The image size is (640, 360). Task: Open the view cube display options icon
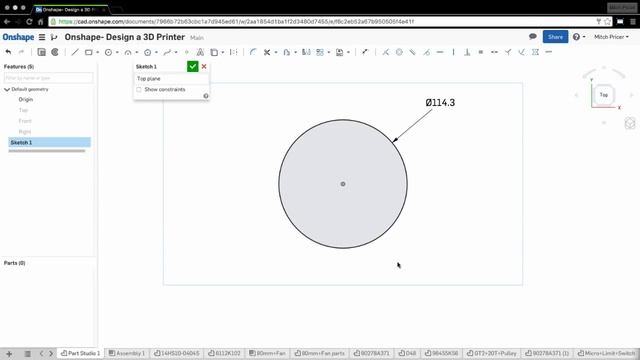coord(630,123)
